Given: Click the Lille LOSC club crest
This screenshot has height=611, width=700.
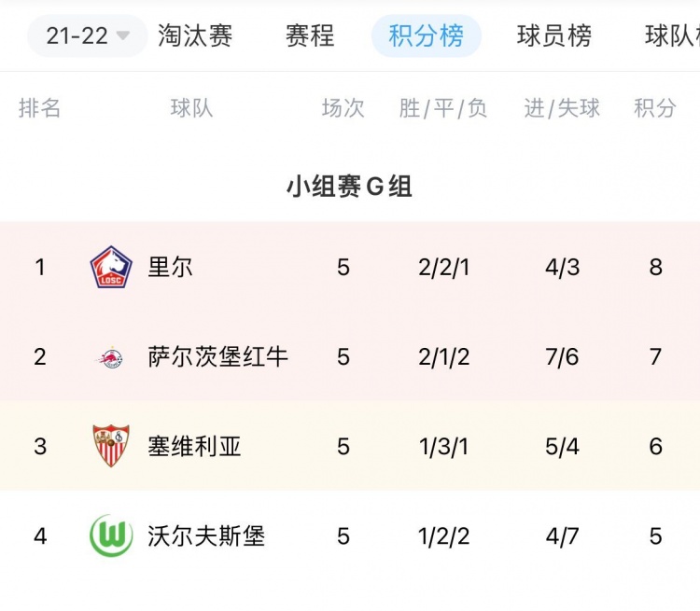Looking at the screenshot, I should [111, 267].
